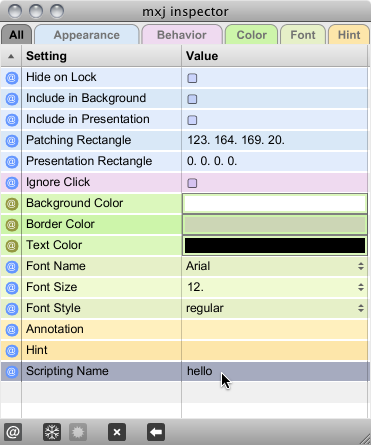371x445 pixels.
Task: Open the Font Name dropdown showing Arial
Action: click(275, 266)
